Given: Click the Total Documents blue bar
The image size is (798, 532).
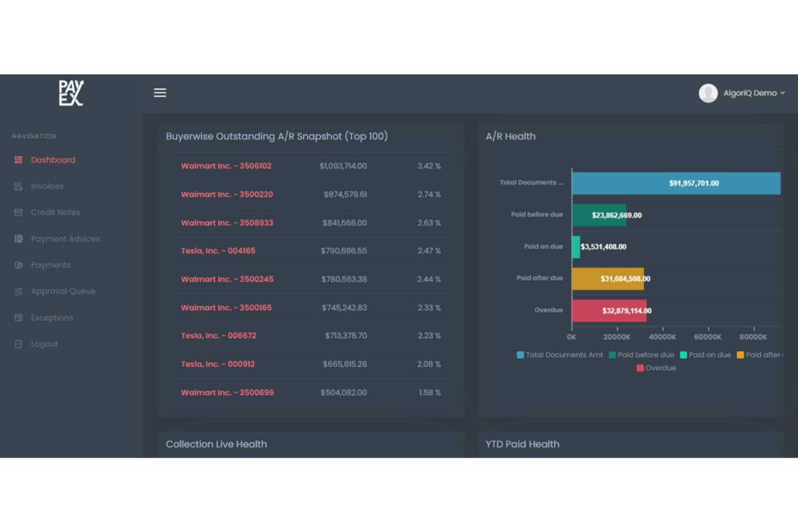Looking at the screenshot, I should tap(676, 183).
